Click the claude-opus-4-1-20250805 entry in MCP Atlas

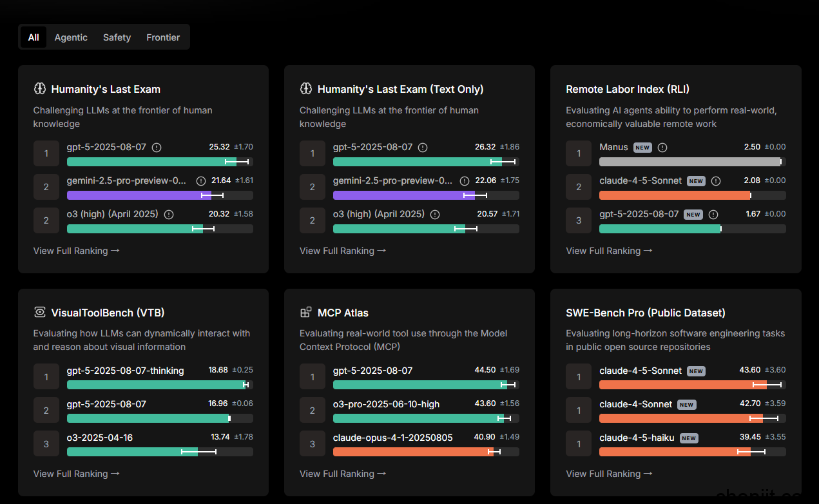click(392, 438)
